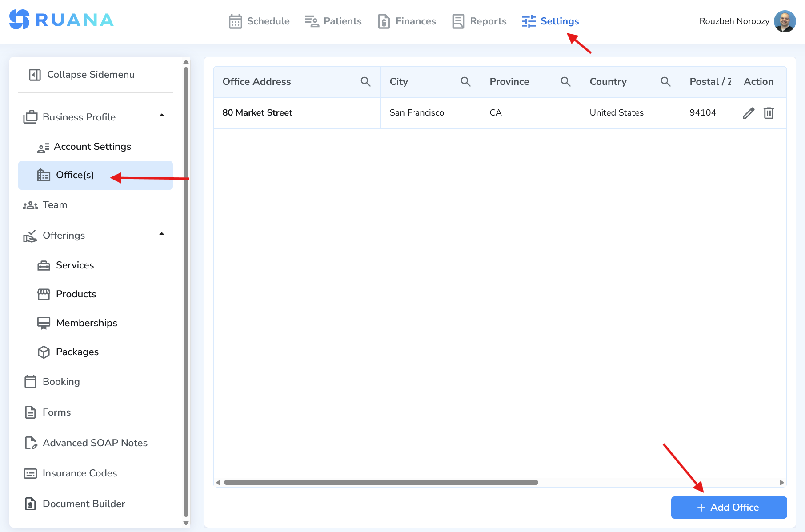Click the Add Office button
This screenshot has height=532, width=805.
[729, 507]
